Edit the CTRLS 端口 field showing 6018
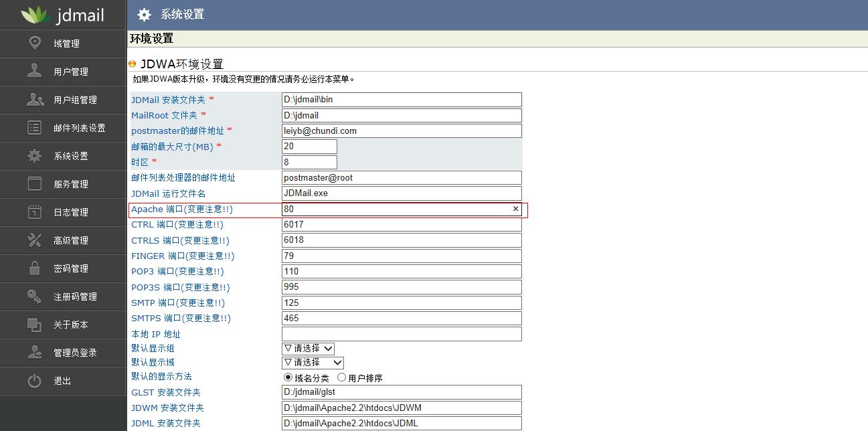Image resolution: width=868 pixels, height=431 pixels. tap(402, 240)
